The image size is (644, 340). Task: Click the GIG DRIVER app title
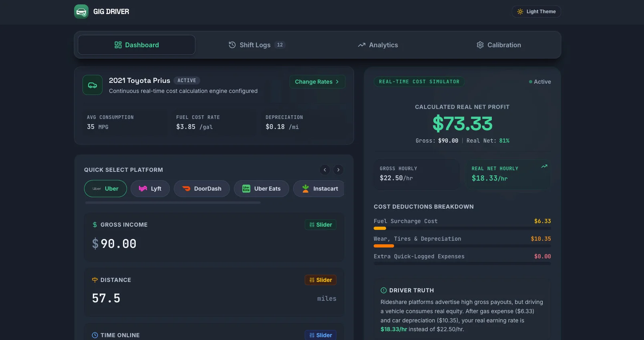click(x=111, y=12)
